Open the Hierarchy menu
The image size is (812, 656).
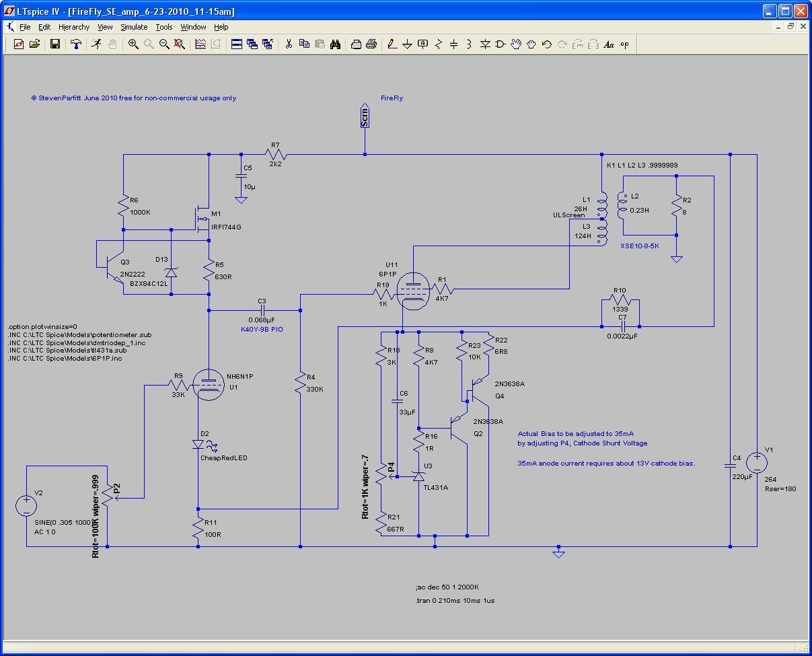point(74,27)
